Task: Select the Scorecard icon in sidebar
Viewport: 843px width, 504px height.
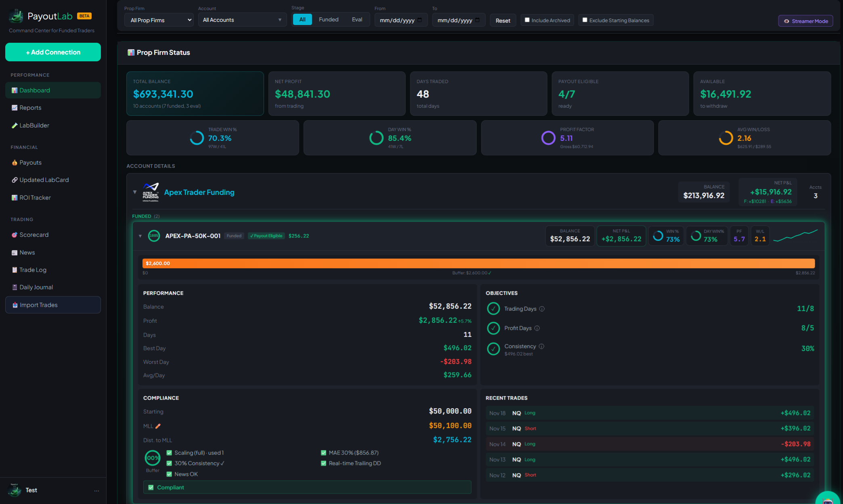Action: click(15, 235)
